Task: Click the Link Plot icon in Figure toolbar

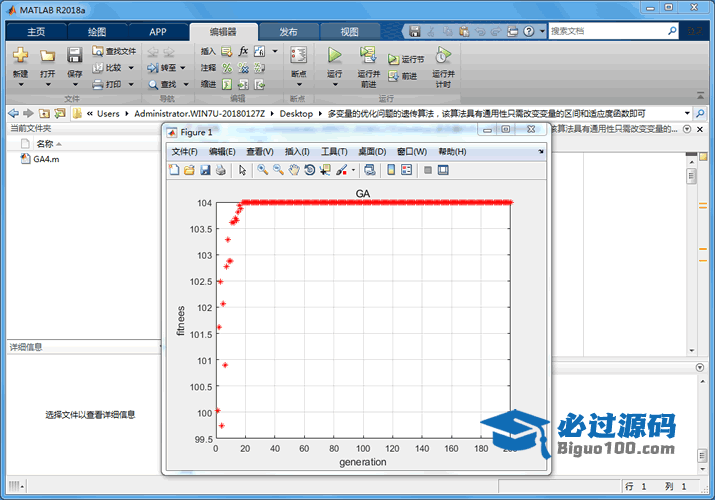Action: click(369, 170)
